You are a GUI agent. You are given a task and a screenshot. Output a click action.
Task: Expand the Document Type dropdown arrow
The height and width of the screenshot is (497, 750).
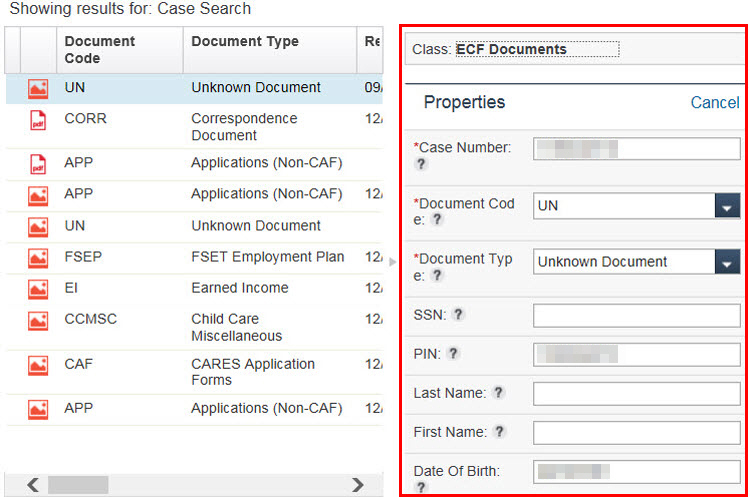tap(727, 262)
